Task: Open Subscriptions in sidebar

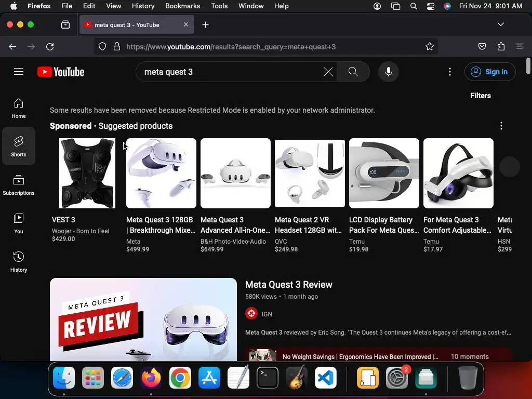Action: pyautogui.click(x=19, y=185)
